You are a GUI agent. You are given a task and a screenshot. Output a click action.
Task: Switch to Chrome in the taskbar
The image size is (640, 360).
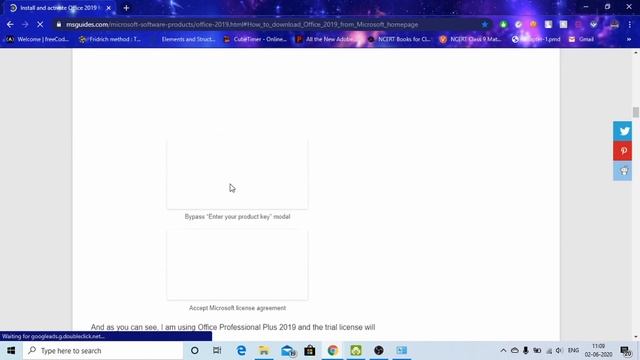tap(333, 351)
